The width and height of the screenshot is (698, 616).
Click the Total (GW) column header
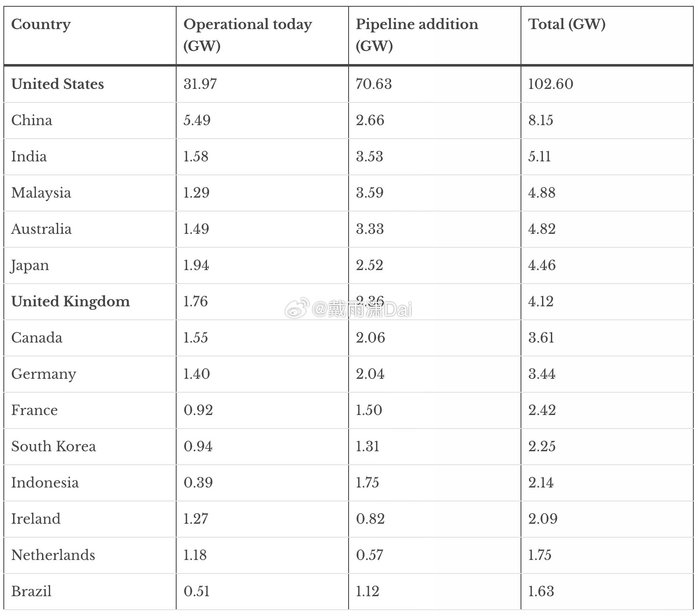567,24
